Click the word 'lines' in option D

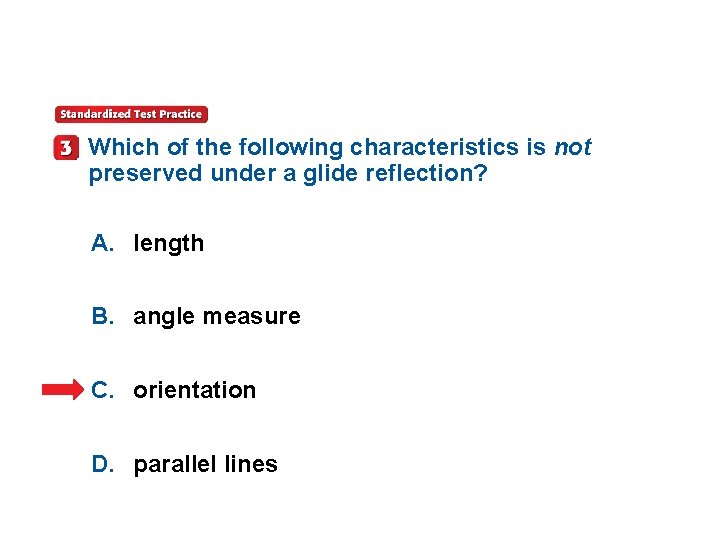[x=251, y=464]
